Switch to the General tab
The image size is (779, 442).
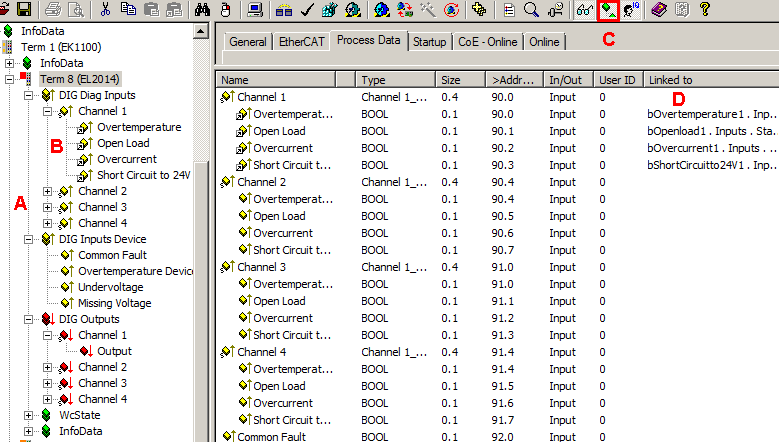tap(247, 42)
